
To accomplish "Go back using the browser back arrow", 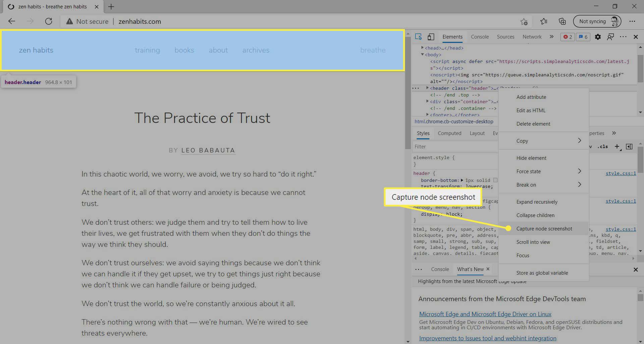I will pos(12,21).
